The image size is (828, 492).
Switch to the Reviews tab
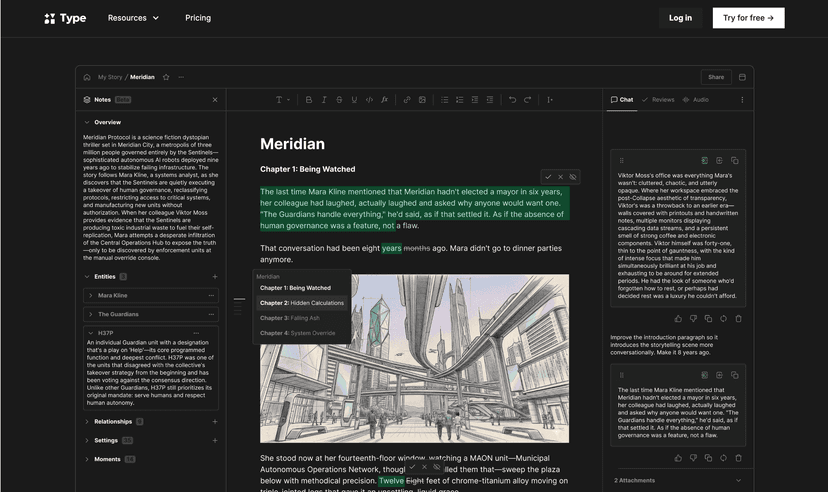(659, 100)
